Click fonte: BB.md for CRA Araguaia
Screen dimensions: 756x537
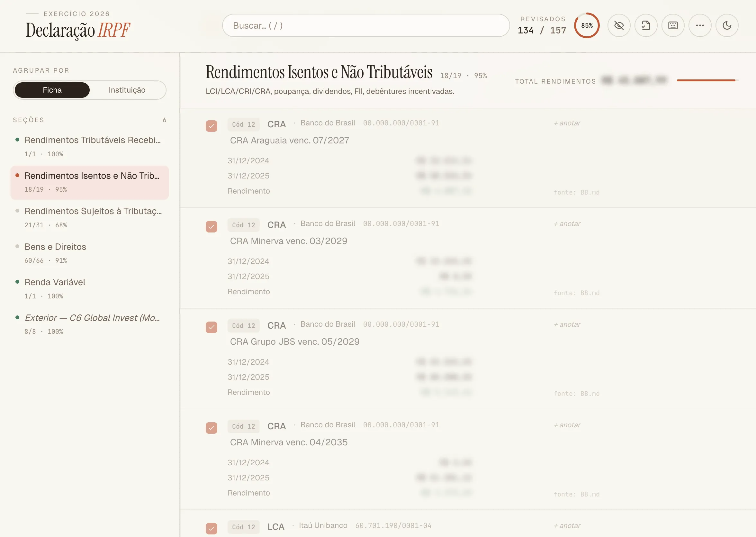[x=577, y=192]
